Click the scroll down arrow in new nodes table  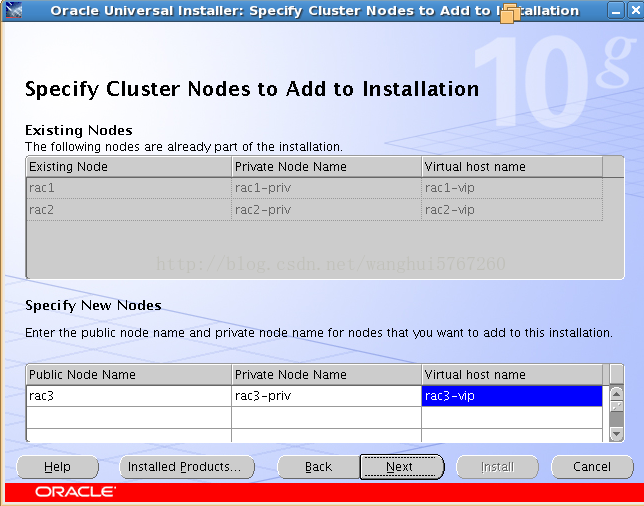click(x=616, y=433)
